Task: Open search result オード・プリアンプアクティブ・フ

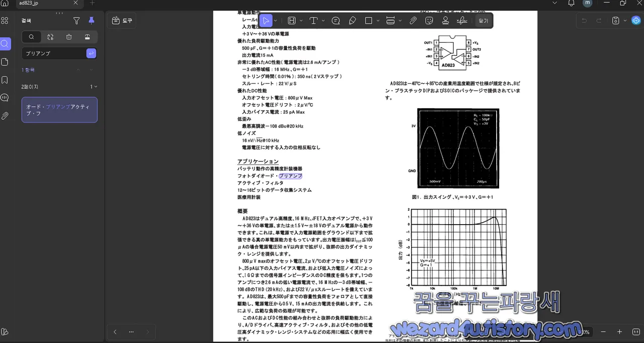Action: click(x=59, y=110)
